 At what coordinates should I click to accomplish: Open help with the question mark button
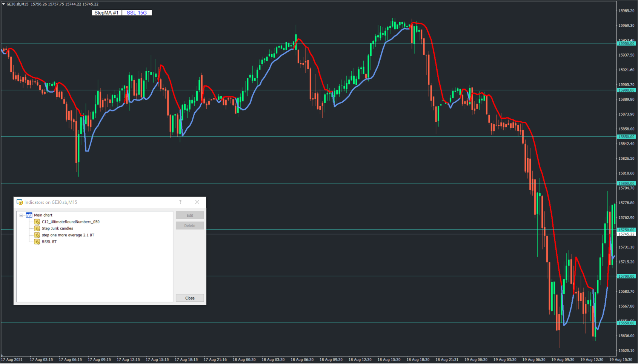tap(180, 202)
